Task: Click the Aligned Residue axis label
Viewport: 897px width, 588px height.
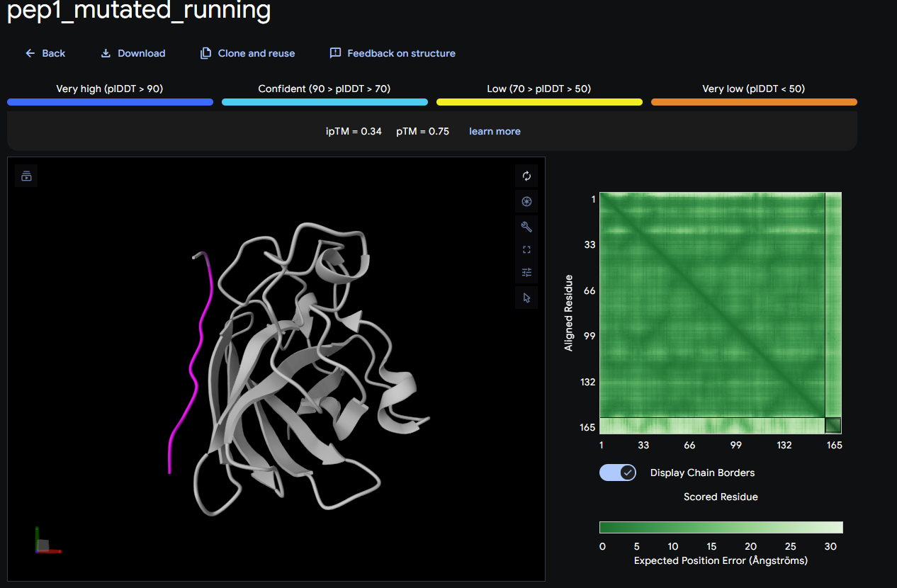Action: (568, 312)
